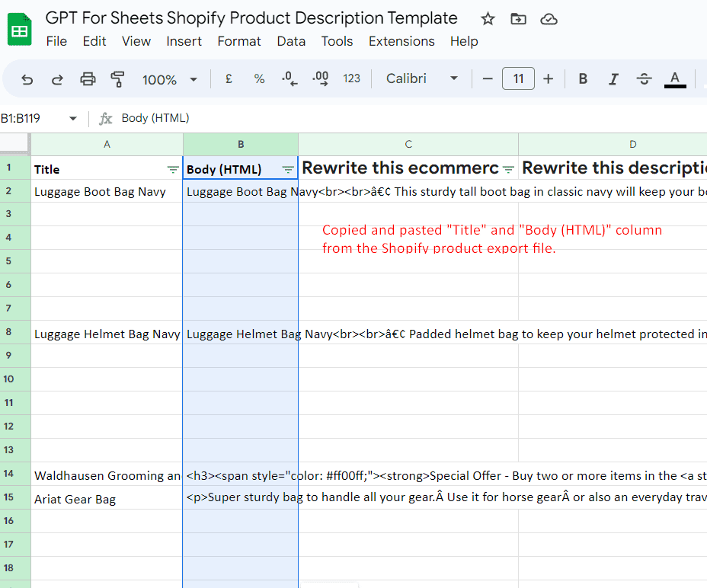Click the name box showing B1:B119
This screenshot has width=707, height=588.
tap(21, 119)
